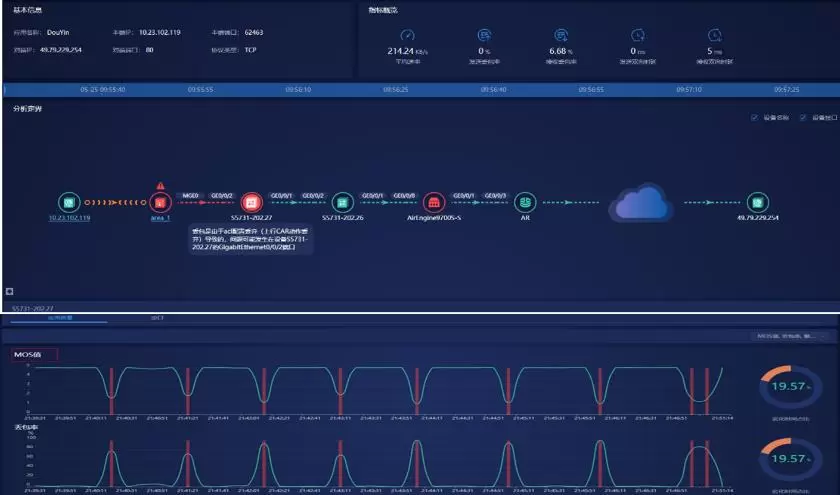Click the cloud network icon
The height and width of the screenshot is (495, 840).
point(640,201)
